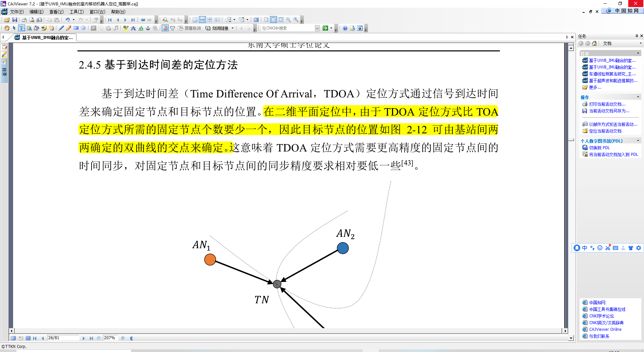Zoom in using the magnifier plus icon
The image size is (644, 352).
pos(296,20)
